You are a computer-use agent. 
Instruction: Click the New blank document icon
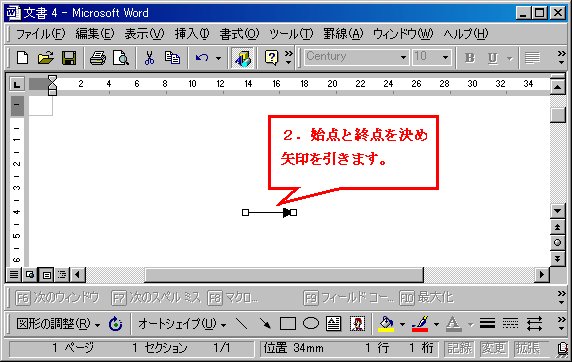point(22,58)
